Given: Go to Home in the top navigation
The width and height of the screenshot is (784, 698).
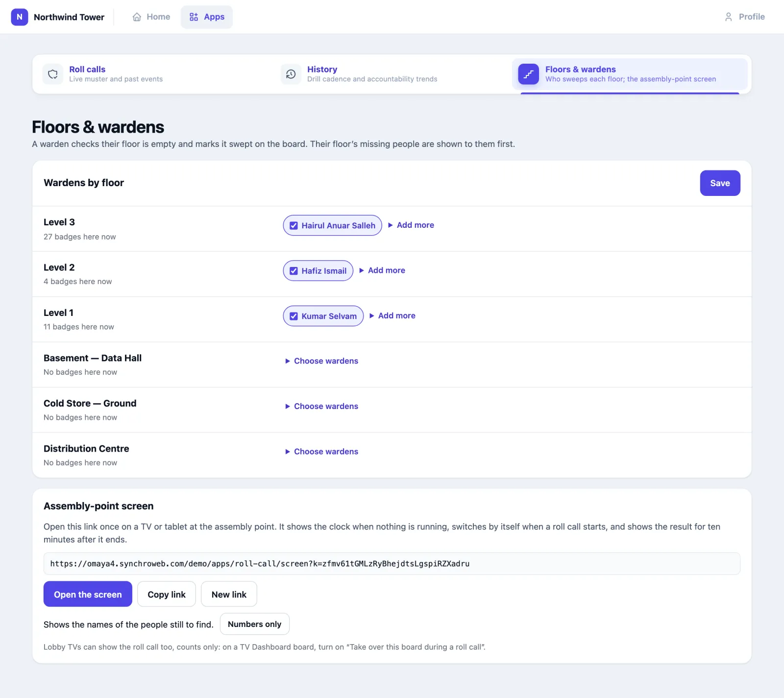Looking at the screenshot, I should tap(151, 17).
